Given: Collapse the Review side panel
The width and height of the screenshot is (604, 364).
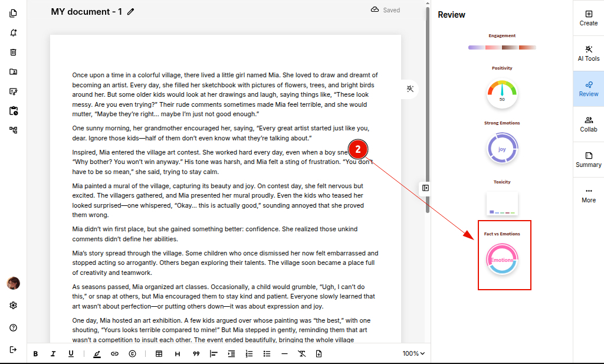Looking at the screenshot, I should coord(425,188).
